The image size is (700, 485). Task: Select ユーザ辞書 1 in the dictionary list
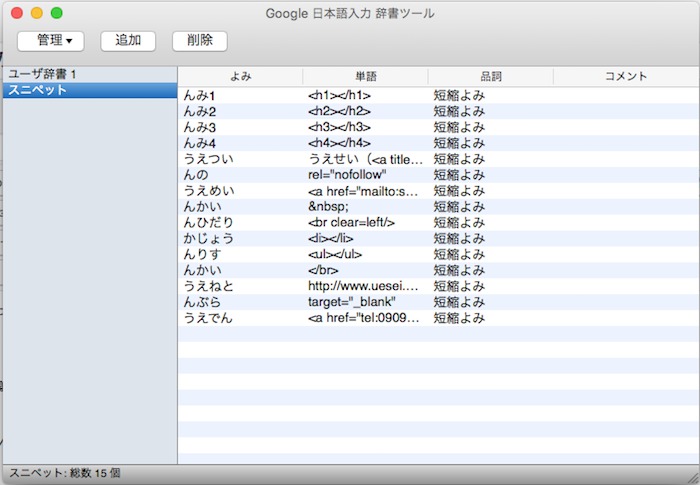tap(90, 74)
